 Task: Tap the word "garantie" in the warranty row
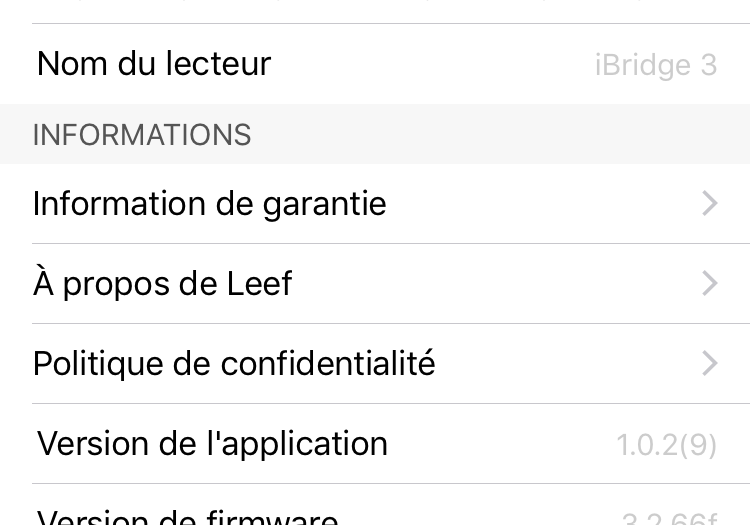click(x=324, y=204)
